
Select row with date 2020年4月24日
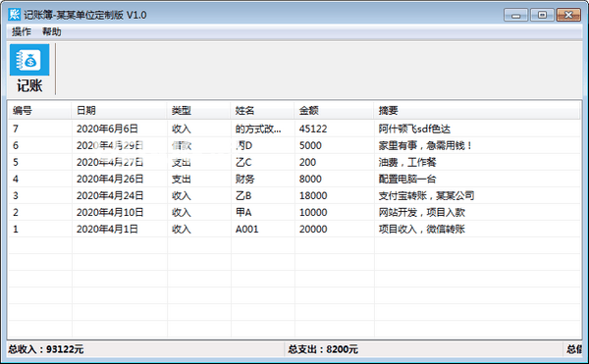click(294, 195)
